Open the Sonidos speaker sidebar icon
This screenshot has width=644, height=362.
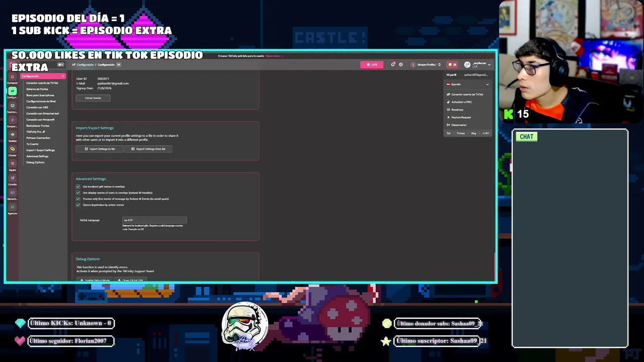(13, 134)
